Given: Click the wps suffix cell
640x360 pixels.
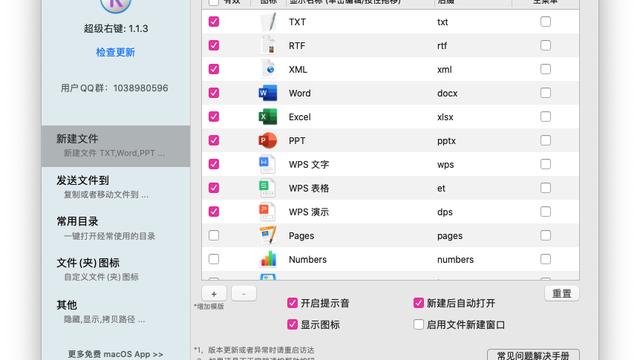Looking at the screenshot, I should 445,164.
